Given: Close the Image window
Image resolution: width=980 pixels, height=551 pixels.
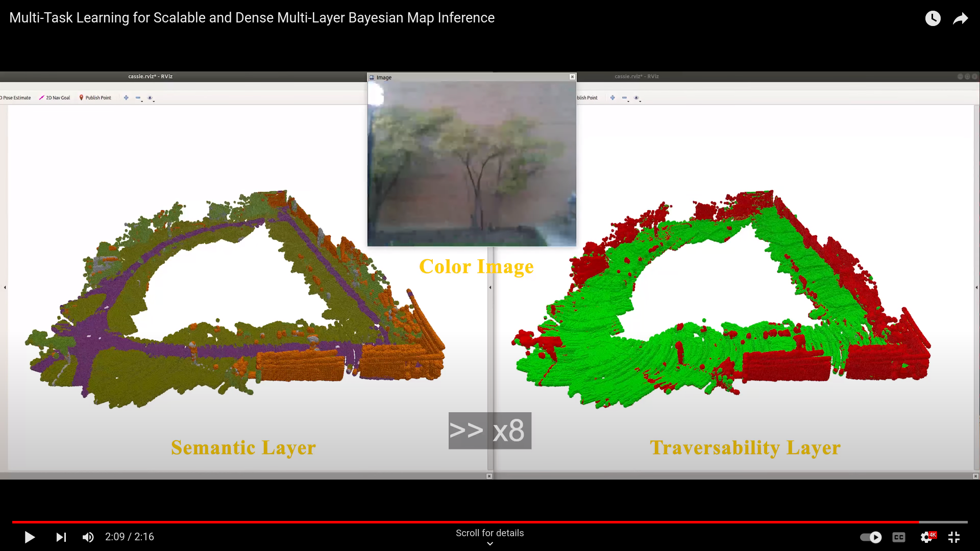Looking at the screenshot, I should tap(572, 77).
